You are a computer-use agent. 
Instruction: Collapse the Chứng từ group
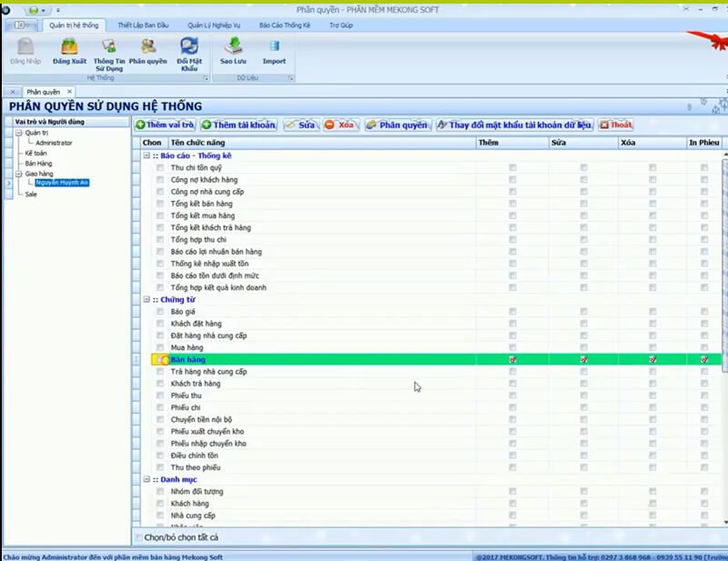(145, 300)
